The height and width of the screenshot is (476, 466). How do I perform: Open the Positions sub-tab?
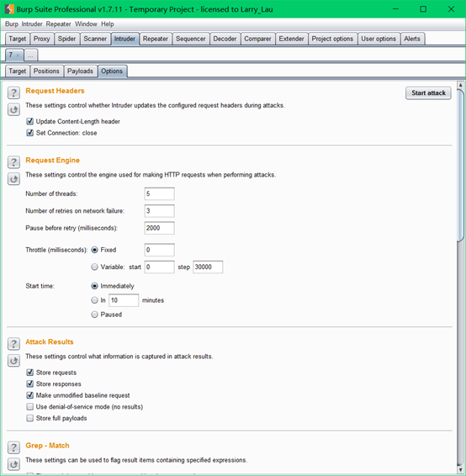[46, 71]
